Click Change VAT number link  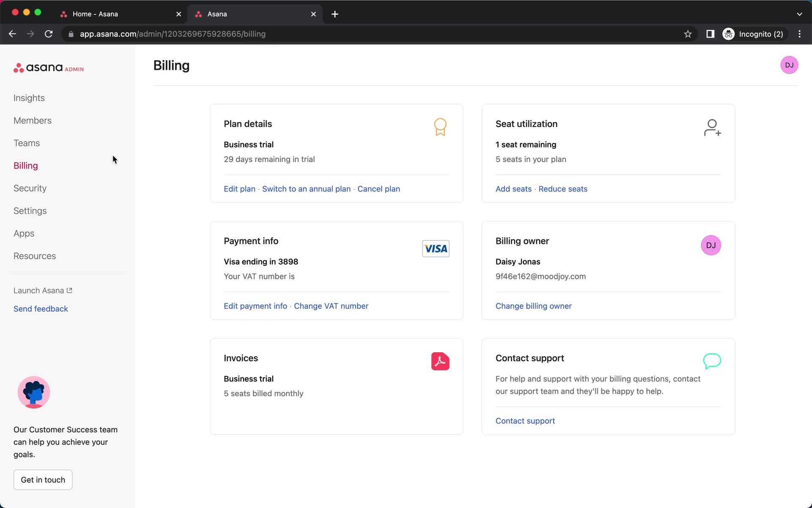(331, 306)
